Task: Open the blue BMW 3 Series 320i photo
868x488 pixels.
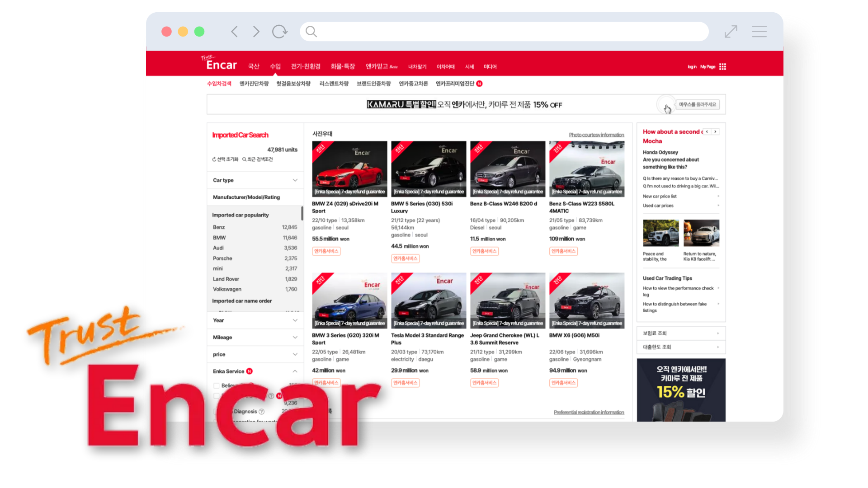Action: click(349, 300)
